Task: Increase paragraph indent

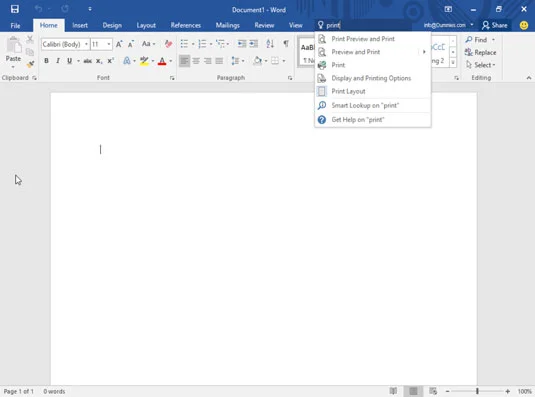Action: pyautogui.click(x=254, y=44)
